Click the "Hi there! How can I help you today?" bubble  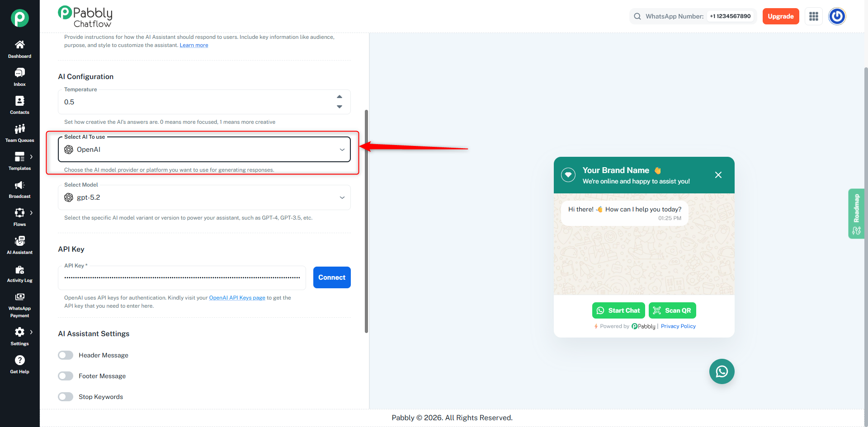click(x=624, y=213)
